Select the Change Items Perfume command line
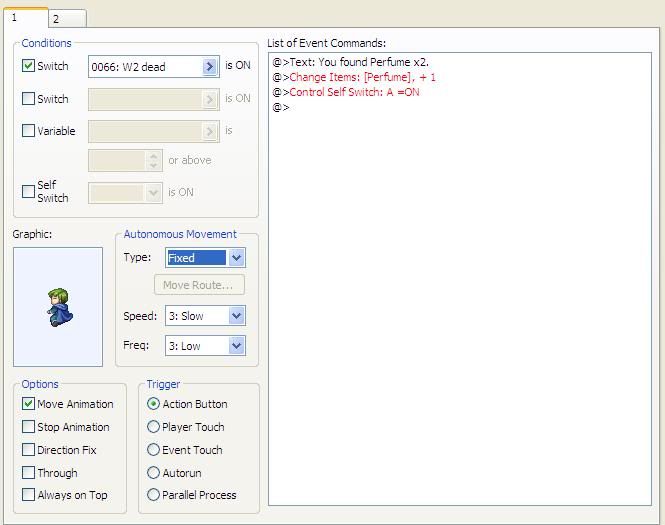The image size is (665, 525). pyautogui.click(x=362, y=77)
